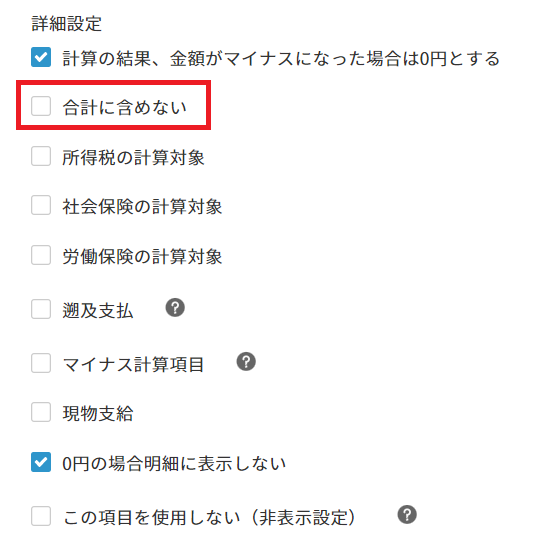Click the 労働保険の計算対象 label text

pos(142,256)
